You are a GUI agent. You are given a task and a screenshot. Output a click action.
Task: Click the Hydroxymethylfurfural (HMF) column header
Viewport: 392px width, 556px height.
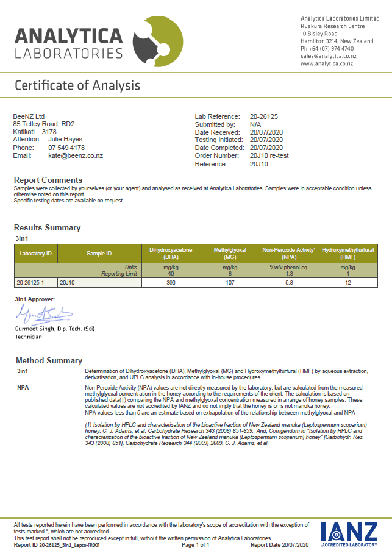tap(348, 254)
